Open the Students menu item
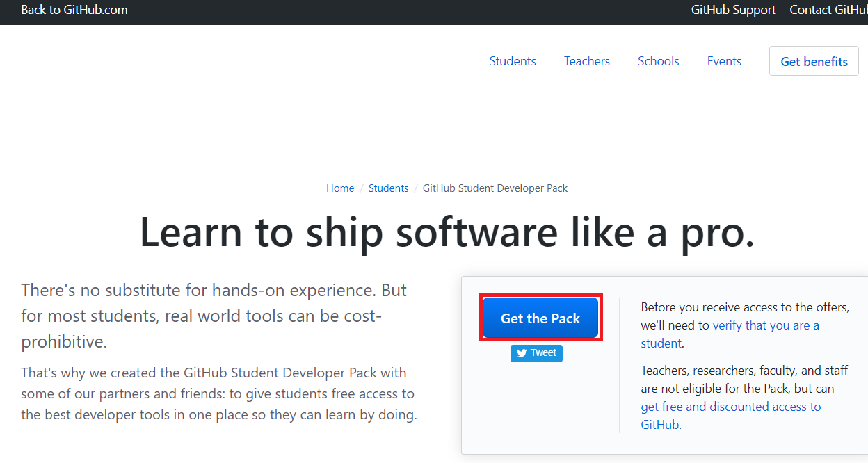This screenshot has width=868, height=463. (x=513, y=61)
